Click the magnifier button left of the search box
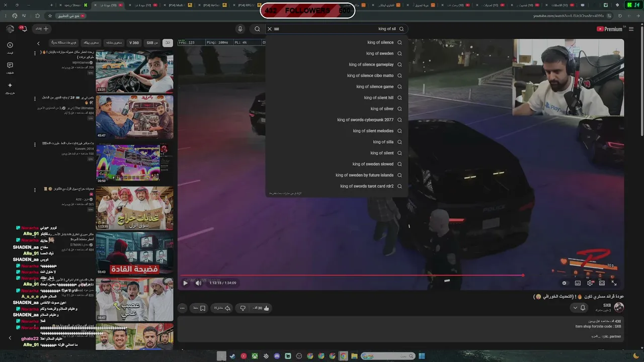The image size is (644, 362). tap(257, 29)
